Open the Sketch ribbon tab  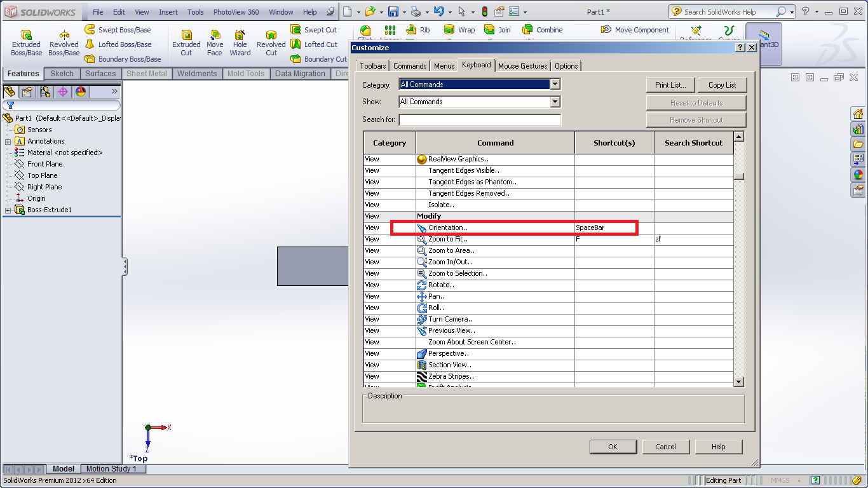click(62, 74)
